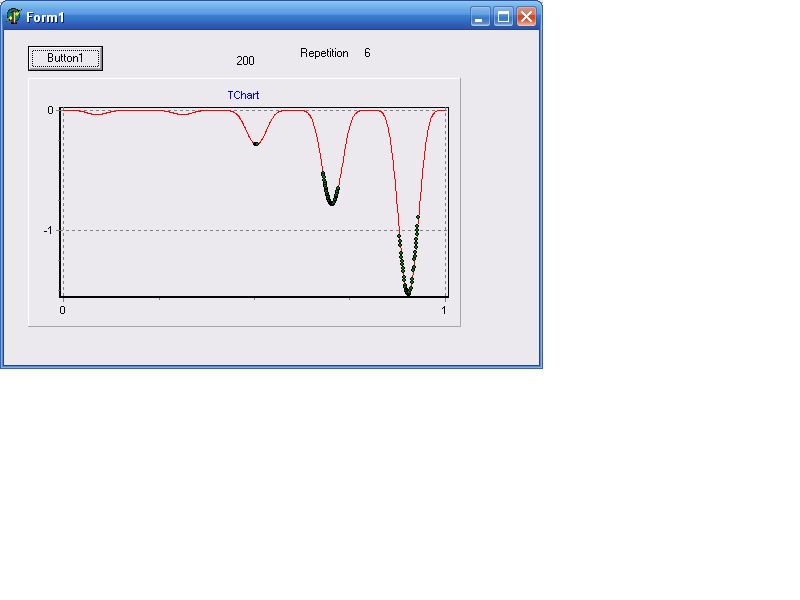The image size is (800, 600).
Task: Click the Form1 application icon in title bar
Action: tap(14, 17)
